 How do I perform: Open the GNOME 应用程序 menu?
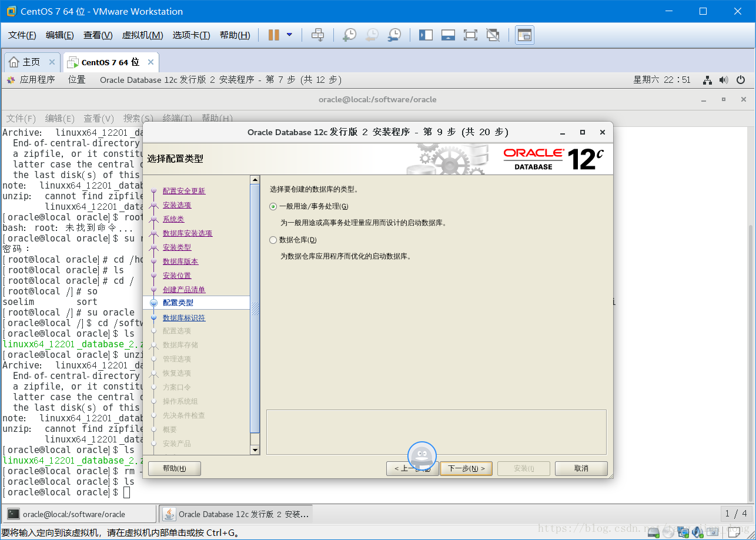click(31, 80)
